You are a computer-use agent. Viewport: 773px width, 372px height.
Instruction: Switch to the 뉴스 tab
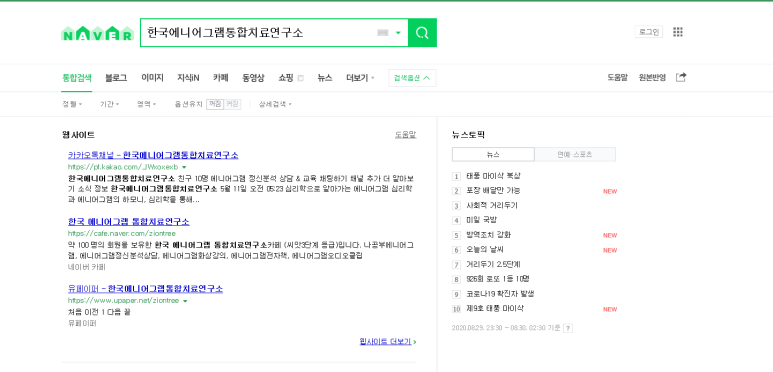pos(325,78)
